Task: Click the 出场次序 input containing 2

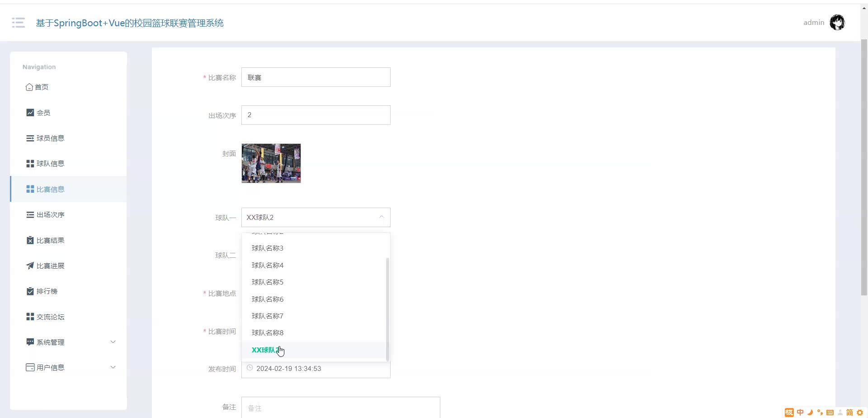Action: click(316, 115)
